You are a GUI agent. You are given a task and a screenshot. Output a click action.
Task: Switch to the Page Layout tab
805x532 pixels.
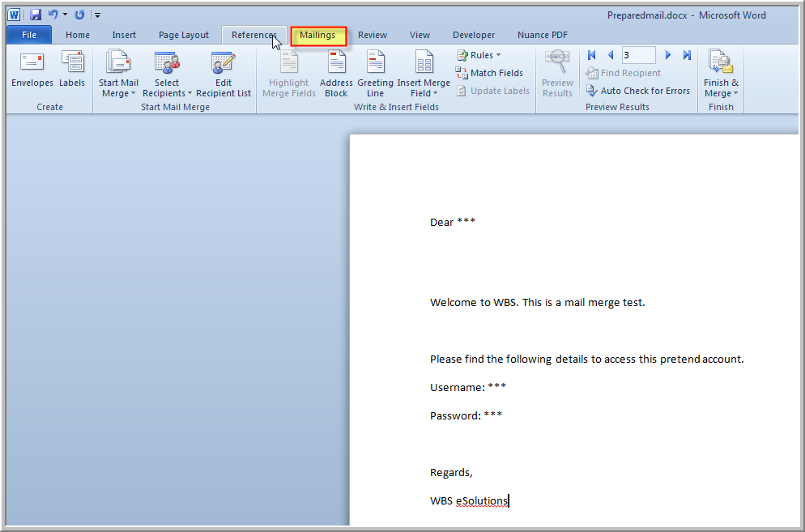point(184,35)
